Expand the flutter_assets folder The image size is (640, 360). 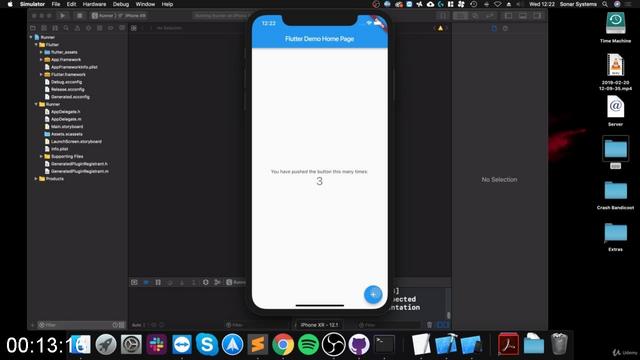[41, 52]
